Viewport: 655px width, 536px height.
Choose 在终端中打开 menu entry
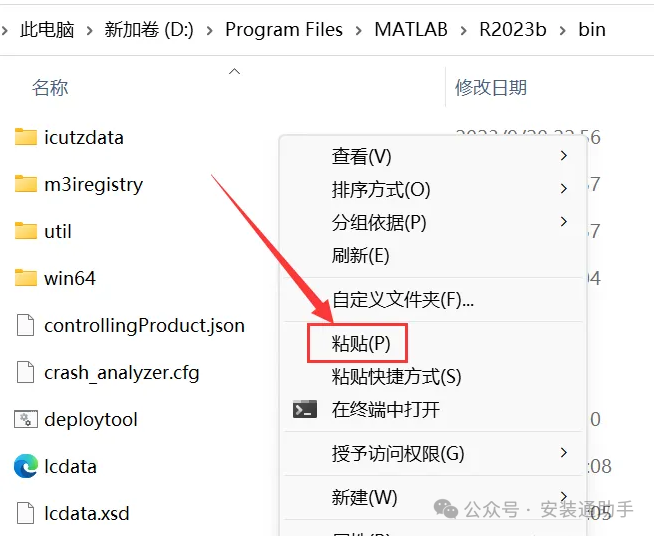(x=433, y=409)
